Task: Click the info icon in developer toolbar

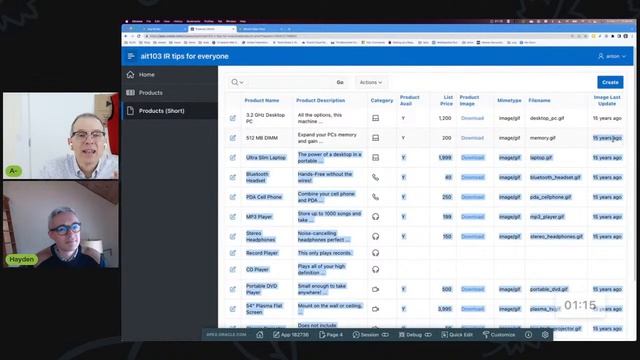Action: (x=528, y=335)
